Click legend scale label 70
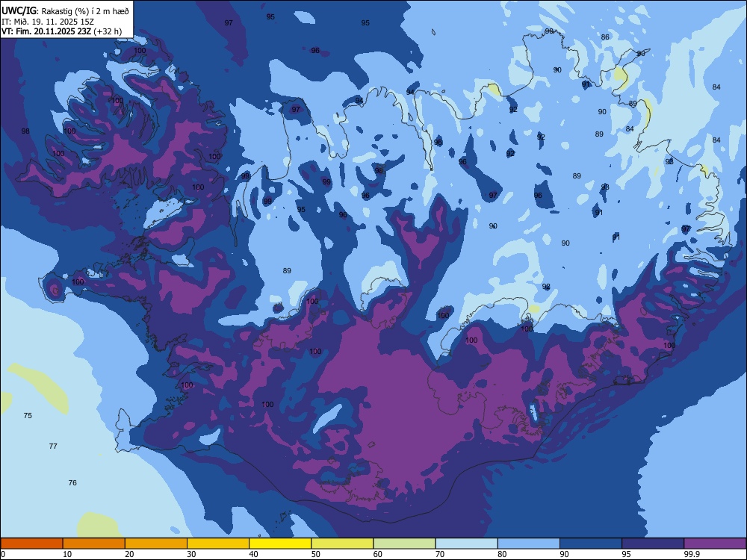This screenshot has height=560, width=747. pos(440,554)
